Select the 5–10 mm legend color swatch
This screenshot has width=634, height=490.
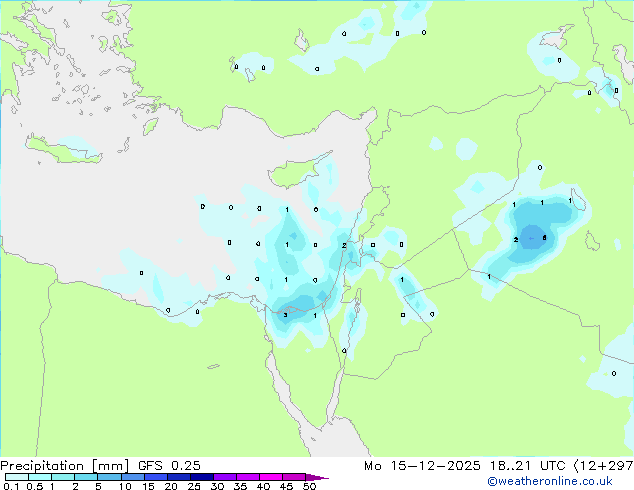click(109, 477)
